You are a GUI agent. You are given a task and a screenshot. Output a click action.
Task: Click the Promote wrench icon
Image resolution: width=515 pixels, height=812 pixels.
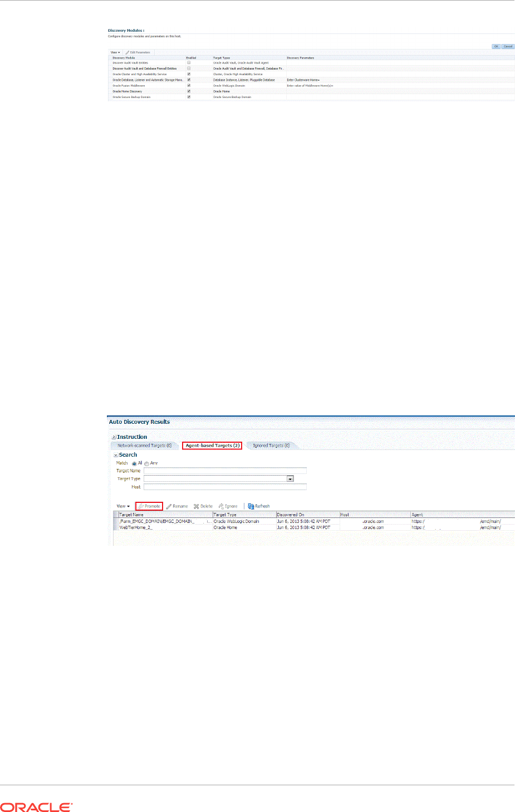tap(141, 506)
